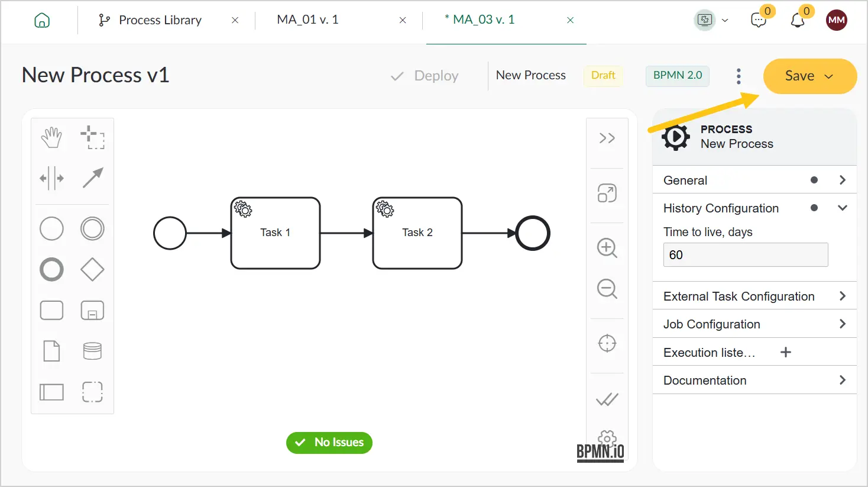The width and height of the screenshot is (868, 487).
Task: Open the three-dot more options menu
Action: click(x=739, y=76)
